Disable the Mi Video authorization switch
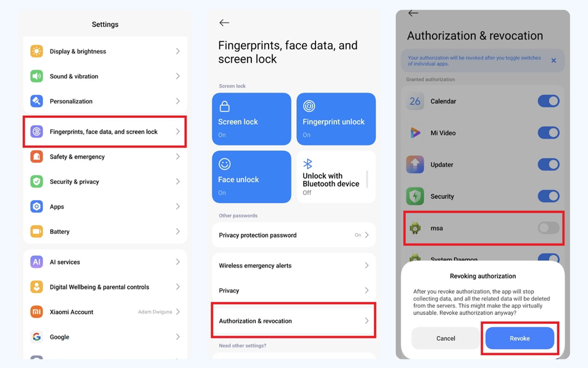 click(x=548, y=133)
